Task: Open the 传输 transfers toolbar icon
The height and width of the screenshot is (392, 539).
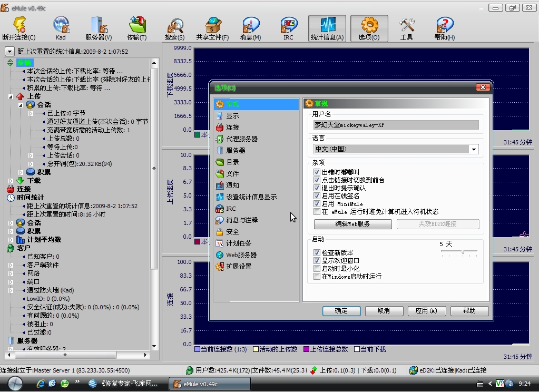Action: click(137, 28)
